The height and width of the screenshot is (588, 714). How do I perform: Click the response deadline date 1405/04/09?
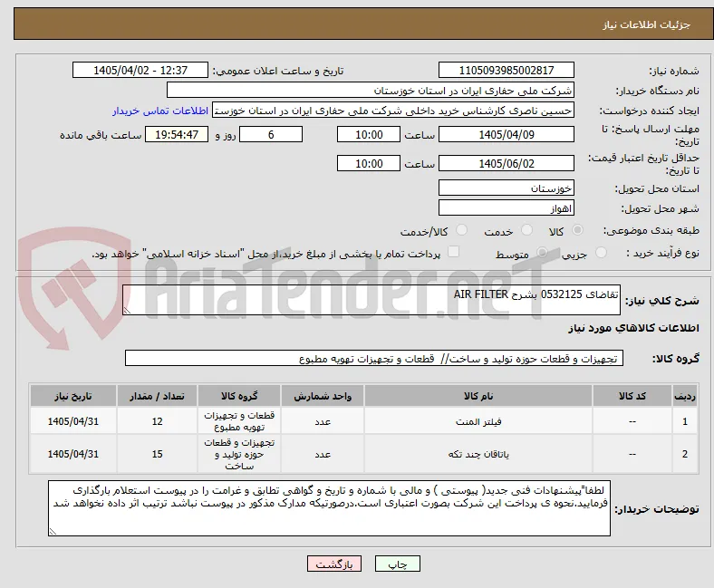tap(506, 134)
